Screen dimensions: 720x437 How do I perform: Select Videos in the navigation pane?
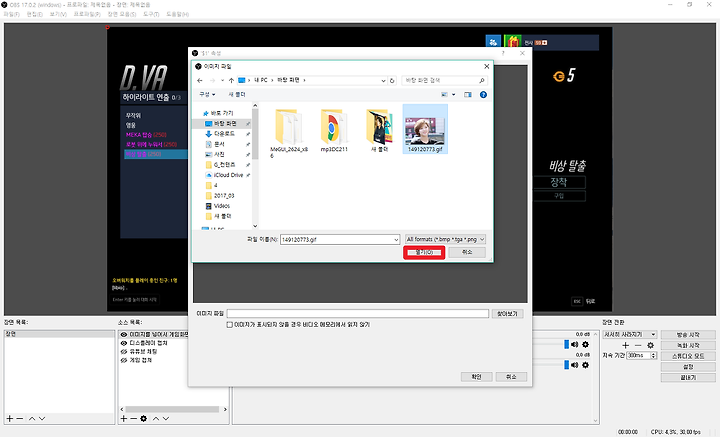tap(222, 206)
